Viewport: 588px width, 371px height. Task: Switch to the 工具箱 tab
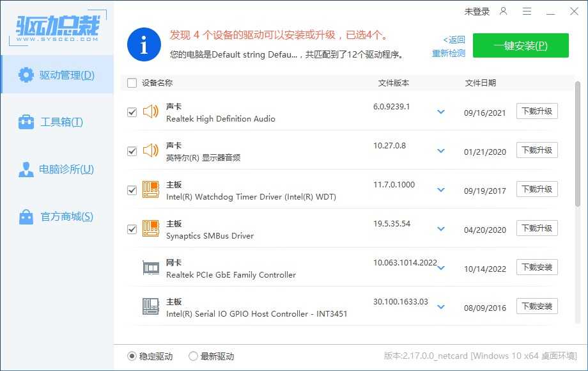(x=58, y=122)
